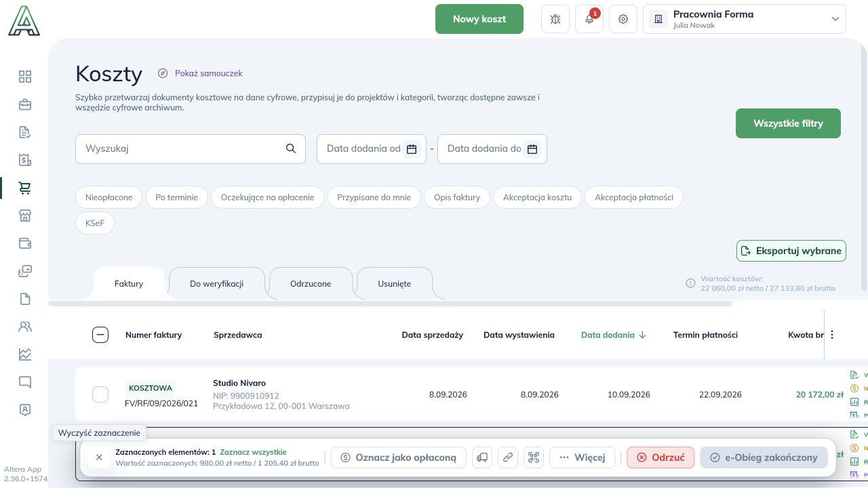The height and width of the screenshot is (488, 868).
Task: Click the info icon beside Wartość kosztów
Action: (x=690, y=283)
